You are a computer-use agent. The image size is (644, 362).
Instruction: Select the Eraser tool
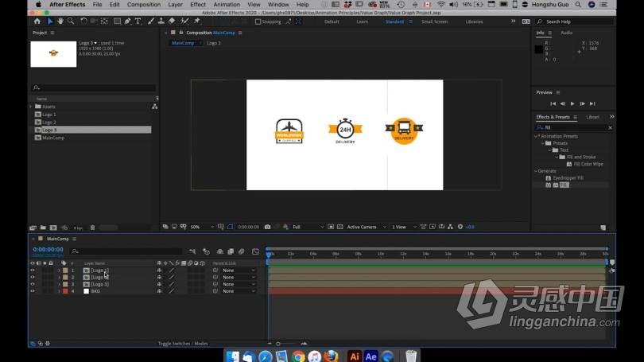[x=172, y=21]
